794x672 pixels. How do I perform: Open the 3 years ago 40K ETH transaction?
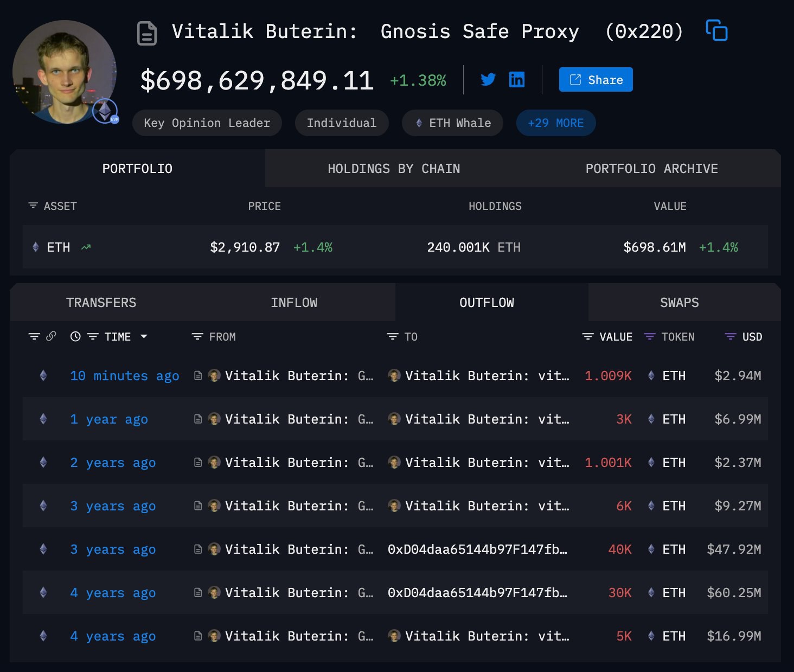113,549
